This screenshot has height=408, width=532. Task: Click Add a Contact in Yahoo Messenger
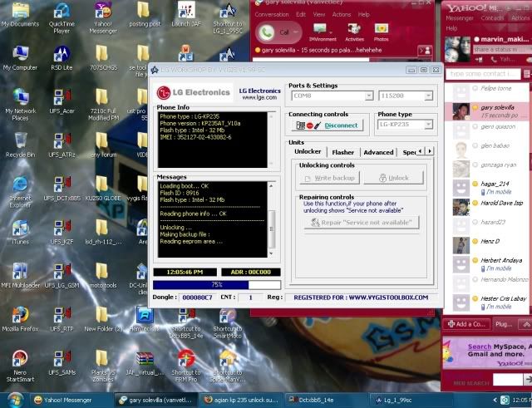coord(466,324)
